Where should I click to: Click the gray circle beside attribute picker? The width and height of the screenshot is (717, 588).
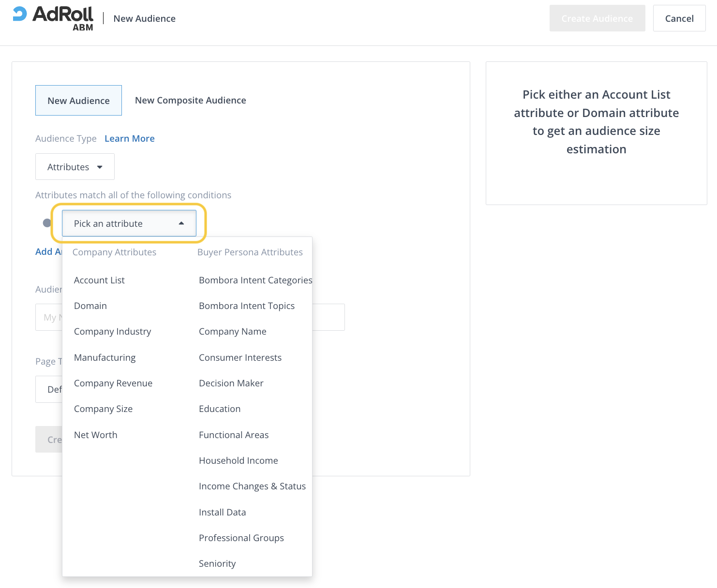tap(47, 223)
